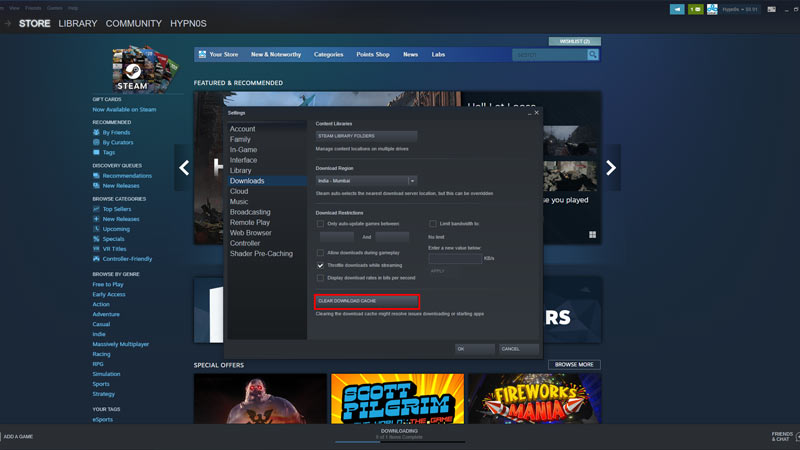Open Scott Pilgrim special offer tile
800x450 pixels.
point(397,398)
